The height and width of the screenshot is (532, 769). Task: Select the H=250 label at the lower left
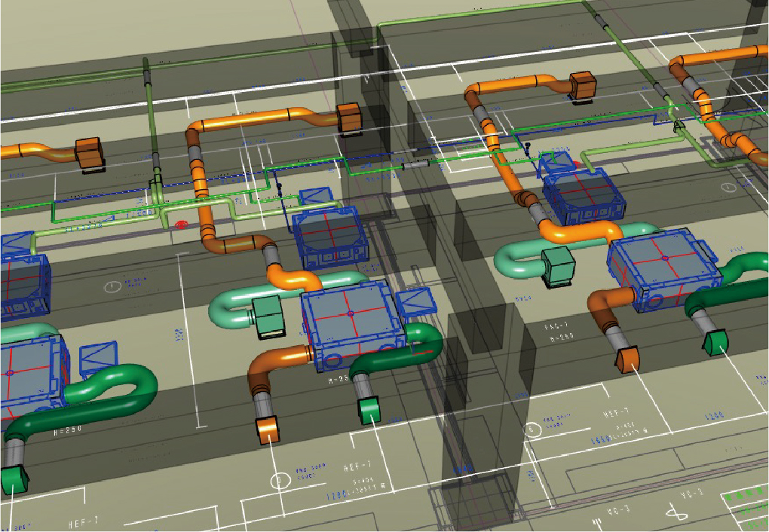[68, 430]
